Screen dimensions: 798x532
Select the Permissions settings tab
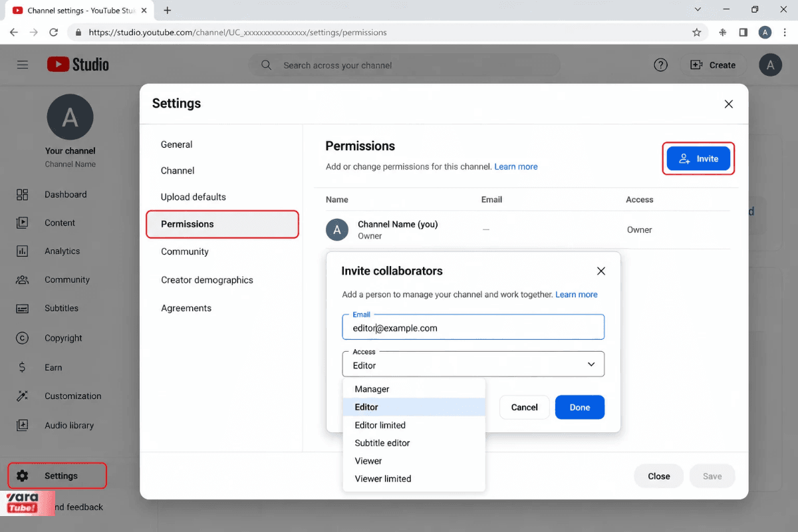click(x=222, y=224)
